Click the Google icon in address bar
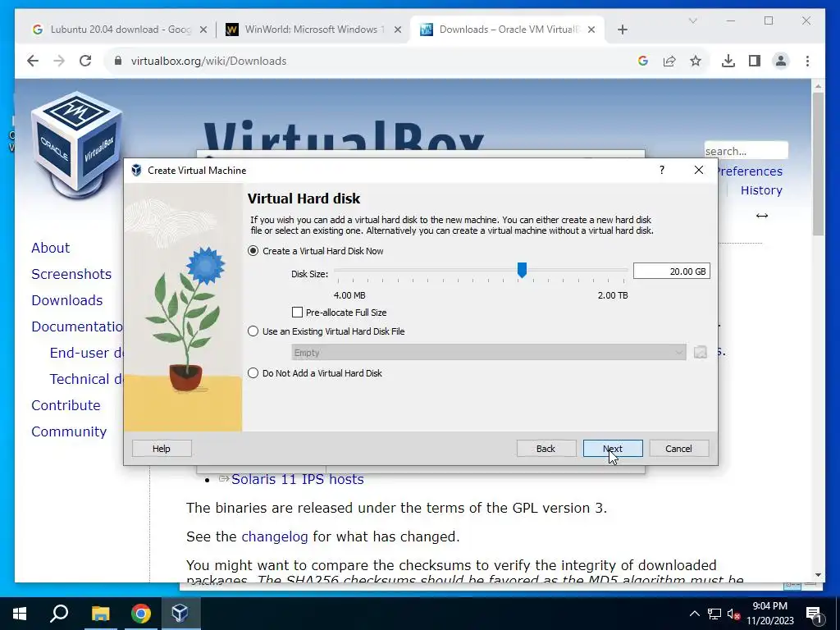Screen dimensions: 840x630 [643, 61]
